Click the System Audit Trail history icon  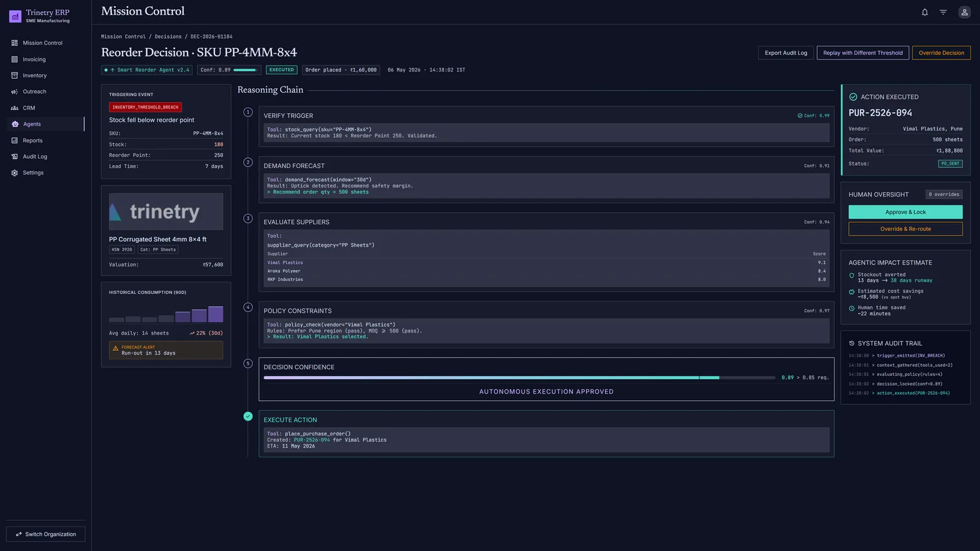[851, 343]
